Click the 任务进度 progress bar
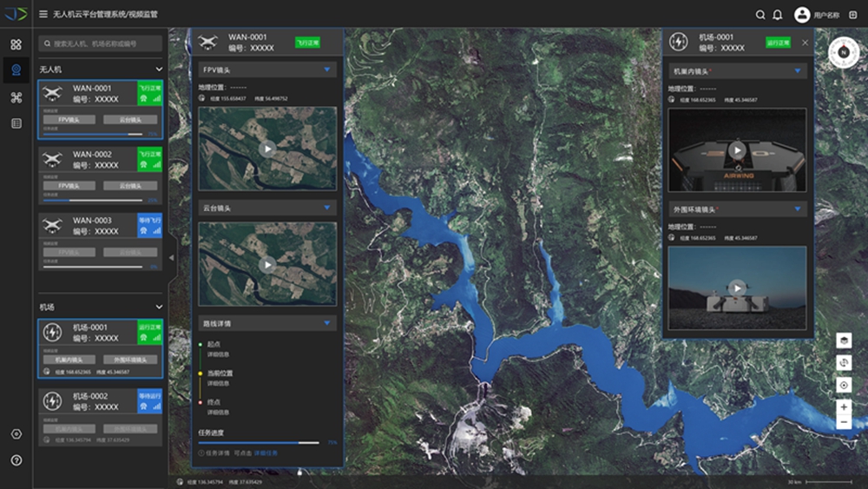Viewport: 868px width, 489px height. 260,442
